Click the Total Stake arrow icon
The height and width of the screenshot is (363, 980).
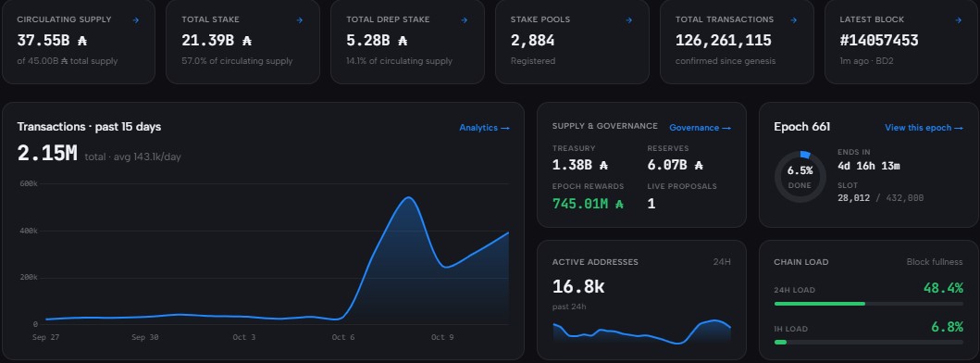300,20
